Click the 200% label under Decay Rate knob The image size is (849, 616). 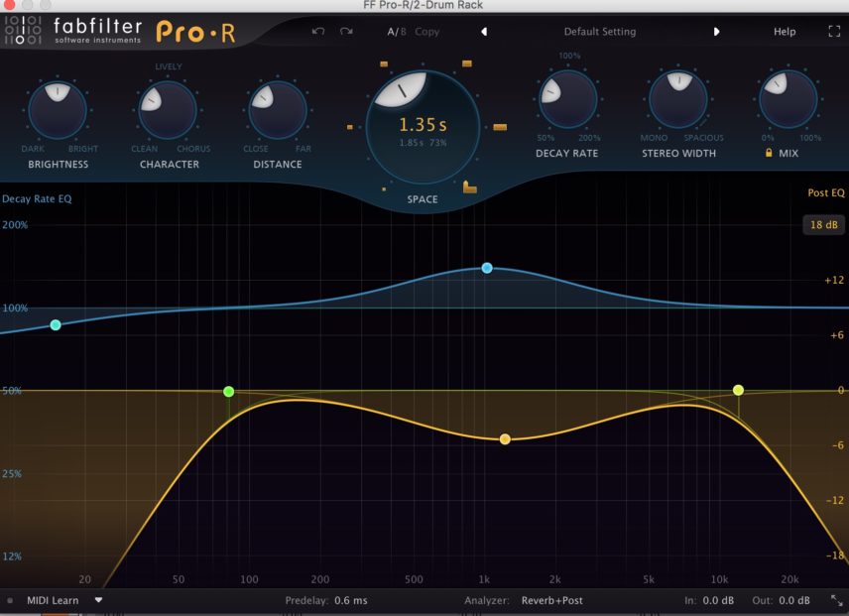(x=589, y=138)
